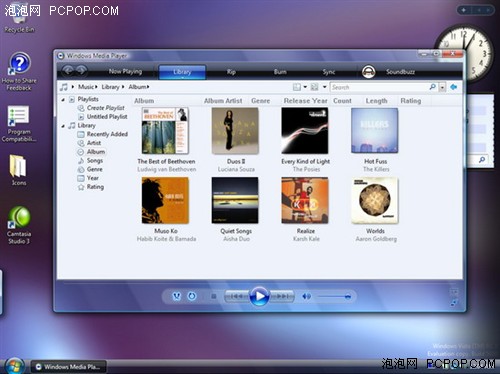Sort by the Album column header
The width and height of the screenshot is (500, 374).
point(144,101)
